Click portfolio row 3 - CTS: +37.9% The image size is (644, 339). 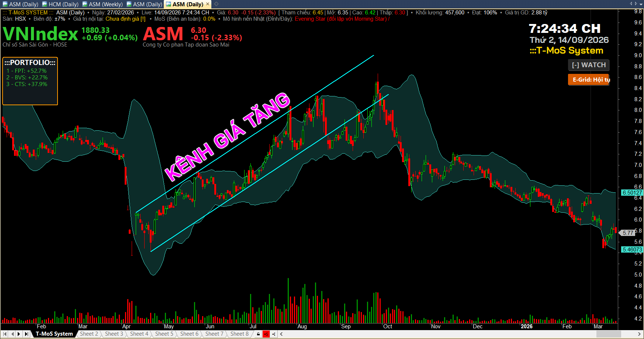pyautogui.click(x=27, y=84)
